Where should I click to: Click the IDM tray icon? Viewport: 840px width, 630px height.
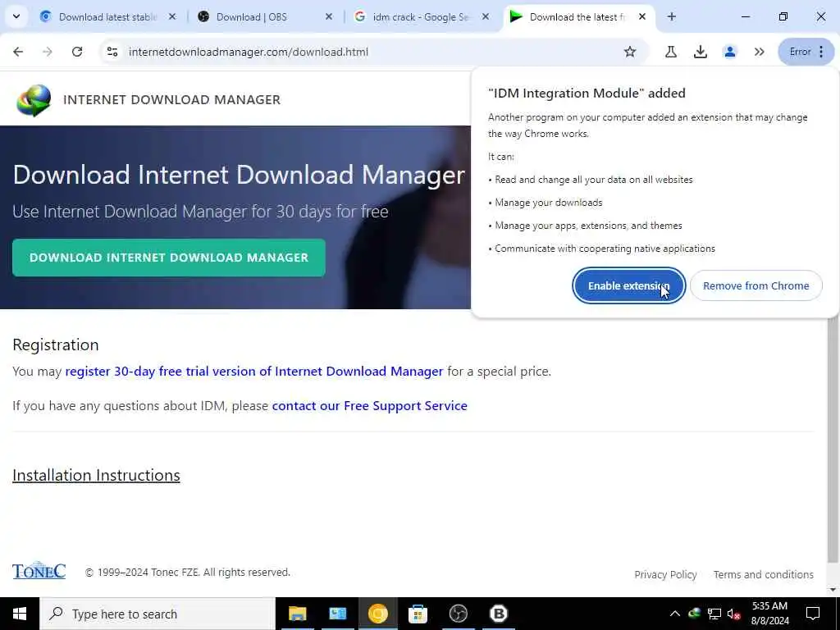point(695,614)
